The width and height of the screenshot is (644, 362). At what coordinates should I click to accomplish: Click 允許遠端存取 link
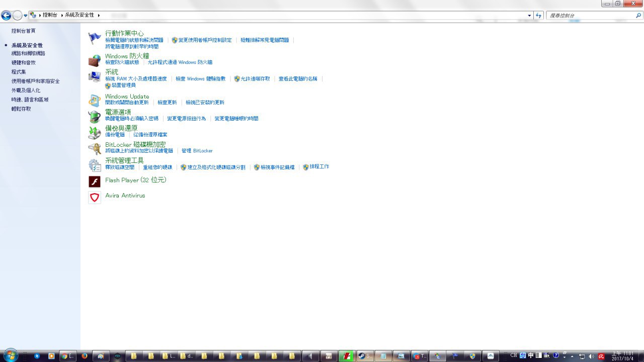(255, 79)
